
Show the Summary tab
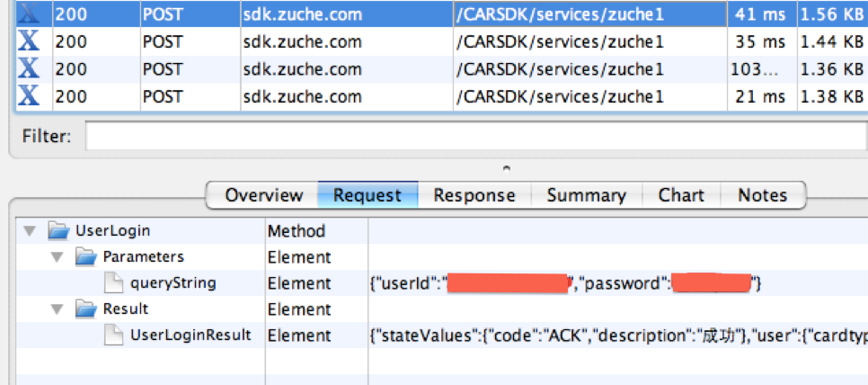point(586,195)
